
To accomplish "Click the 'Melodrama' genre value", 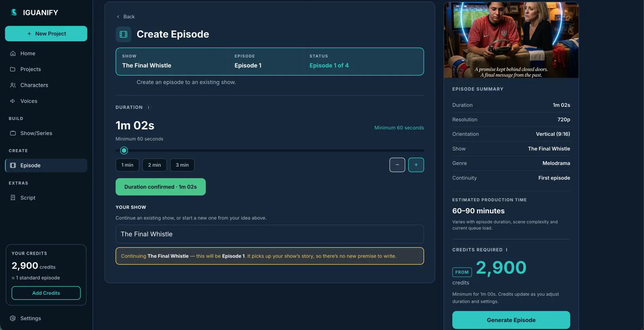I will [556, 163].
